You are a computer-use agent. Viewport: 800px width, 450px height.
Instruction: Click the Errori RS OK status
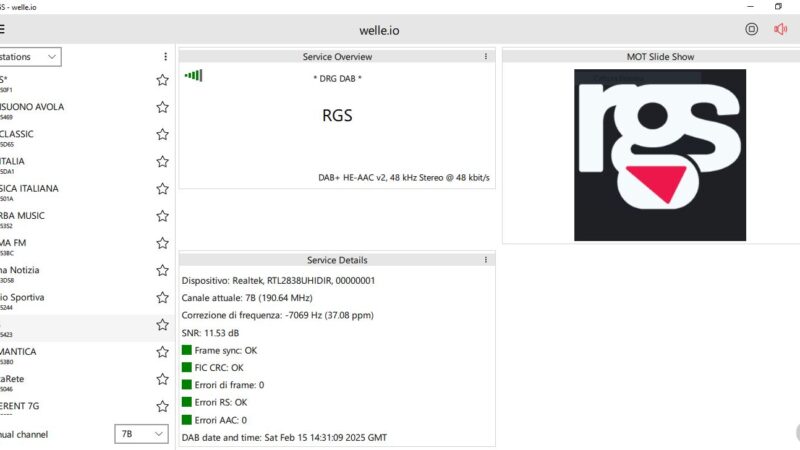[x=214, y=403]
